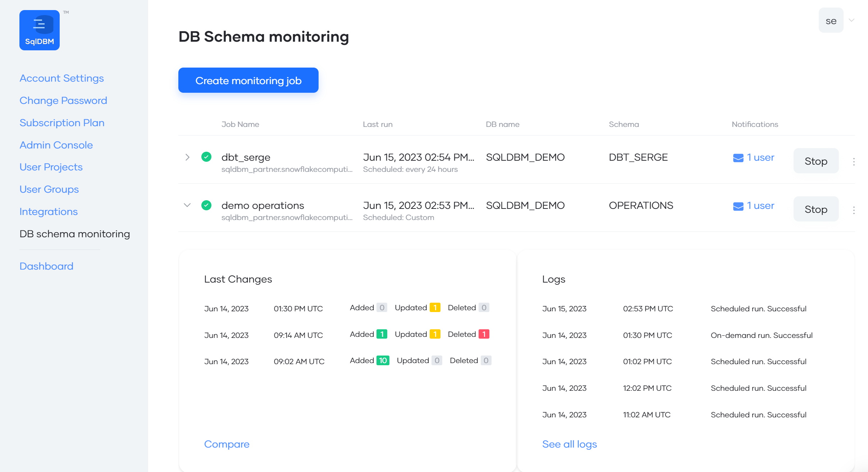This screenshot has width=868, height=472.
Task: Open the three-dot menu for dbt_serge job
Action: tap(854, 162)
